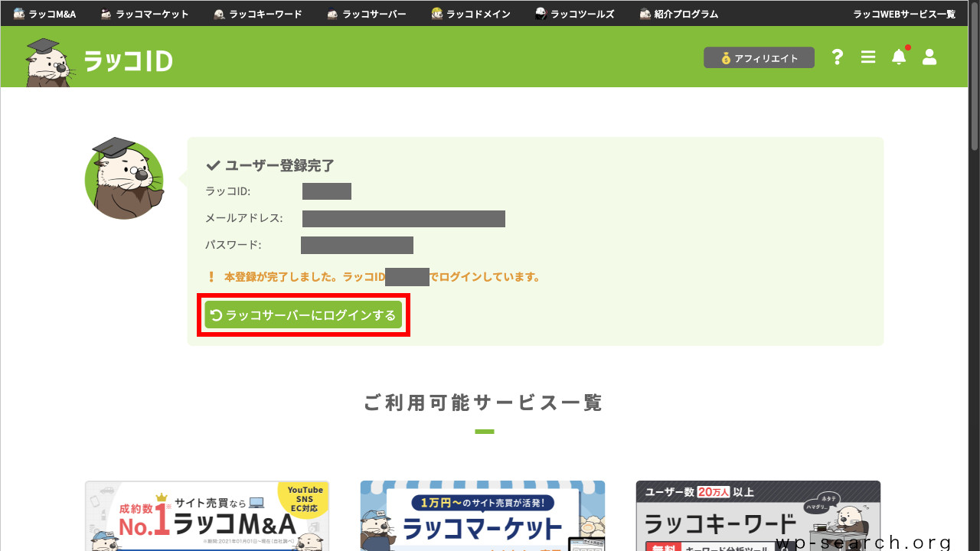The width and height of the screenshot is (980, 551).
Task: Click the ラッコM&A service banner
Action: tap(207, 516)
